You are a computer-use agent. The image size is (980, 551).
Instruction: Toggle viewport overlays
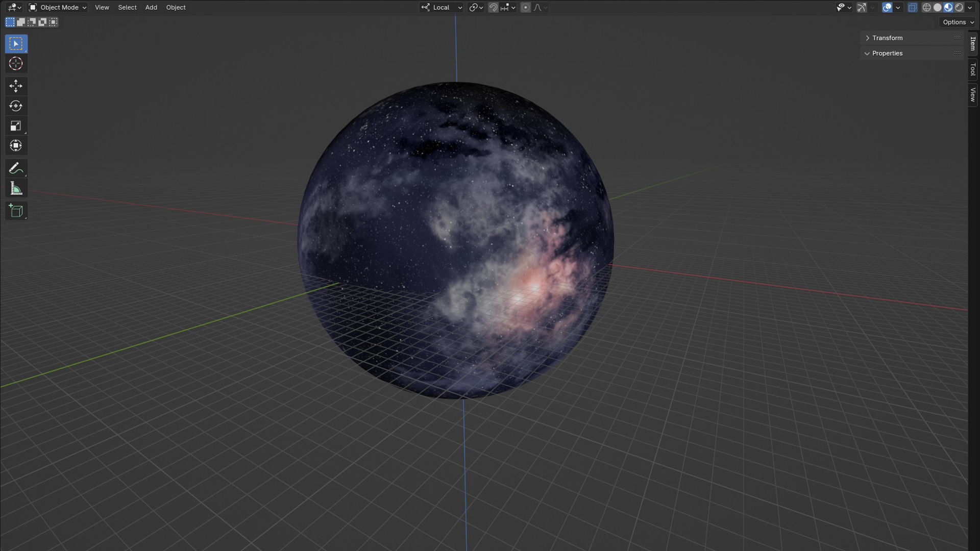click(887, 7)
